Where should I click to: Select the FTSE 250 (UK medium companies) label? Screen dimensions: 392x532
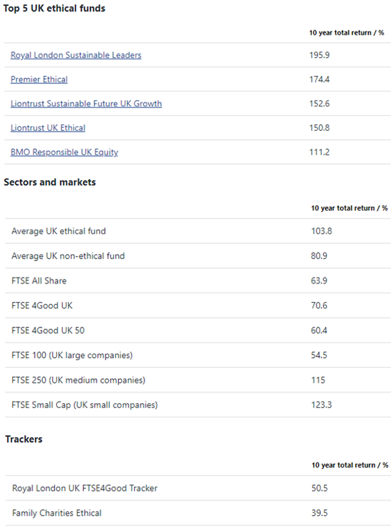point(78,380)
